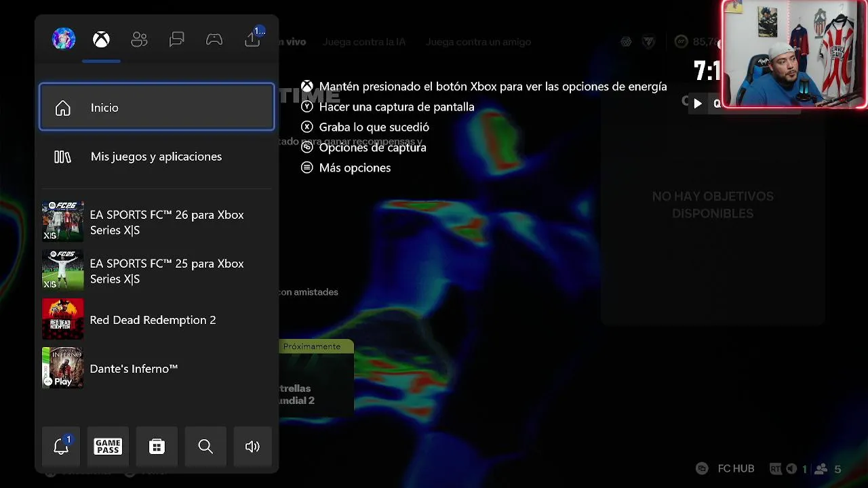Open the notifications bell

click(61, 446)
